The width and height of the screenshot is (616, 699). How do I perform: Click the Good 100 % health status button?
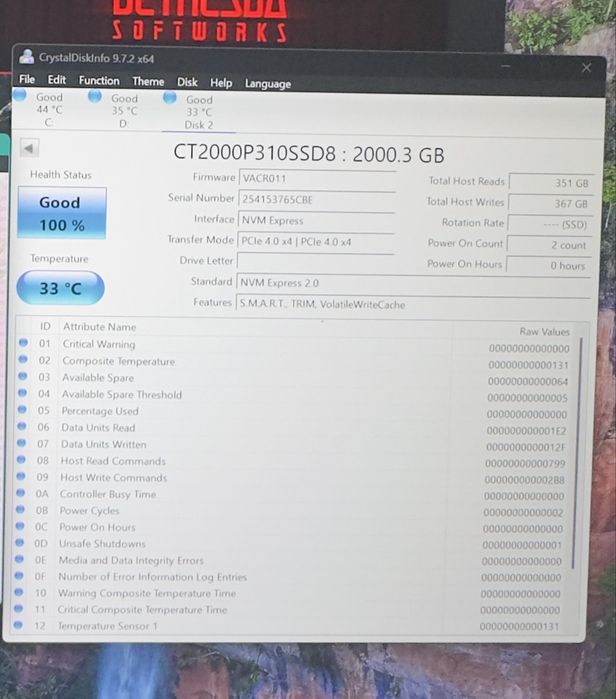[x=62, y=213]
